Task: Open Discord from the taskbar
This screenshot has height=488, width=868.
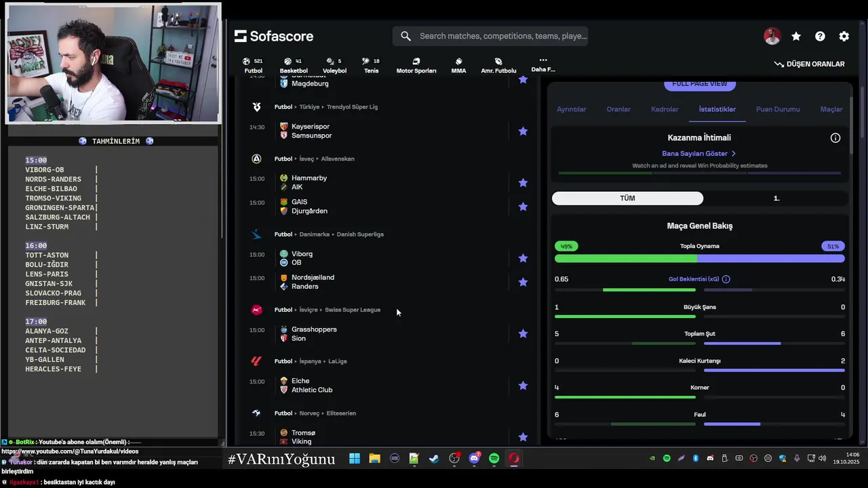Action: click(x=474, y=459)
